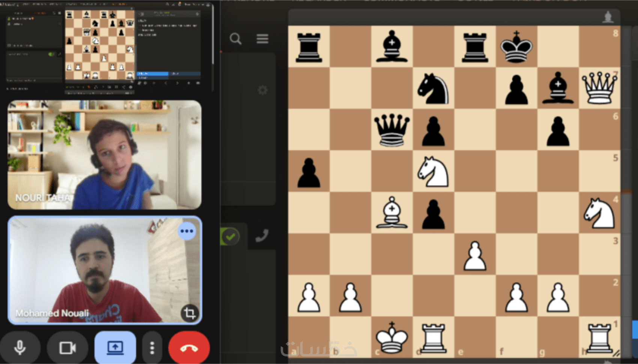Select the black knight on d7
Screen dimensions: 638x364
tap(433, 88)
